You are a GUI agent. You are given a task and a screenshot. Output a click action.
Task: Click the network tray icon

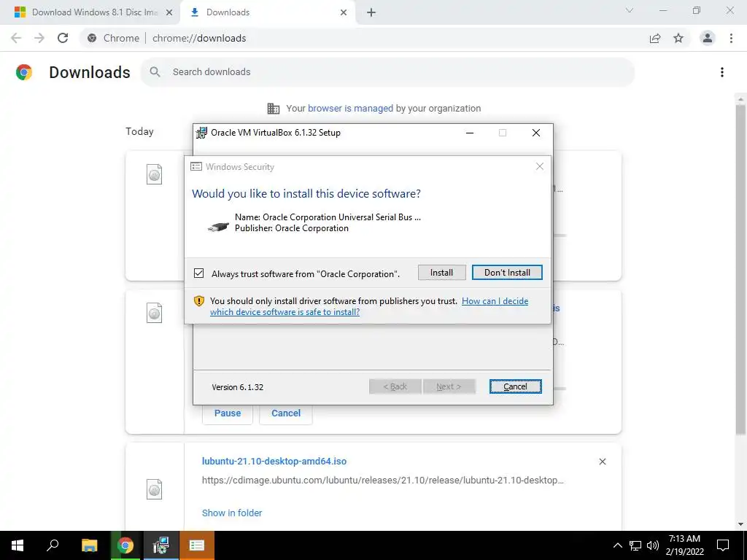tap(635, 545)
